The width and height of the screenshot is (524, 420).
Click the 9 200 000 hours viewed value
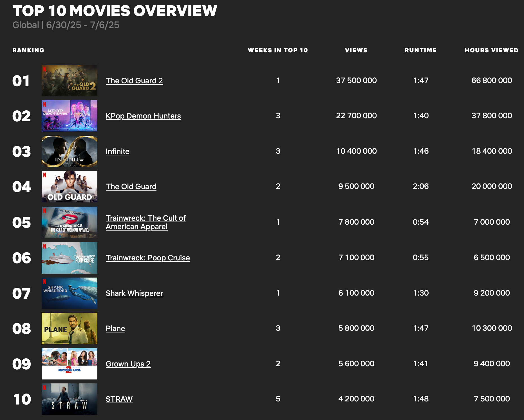pyautogui.click(x=492, y=293)
